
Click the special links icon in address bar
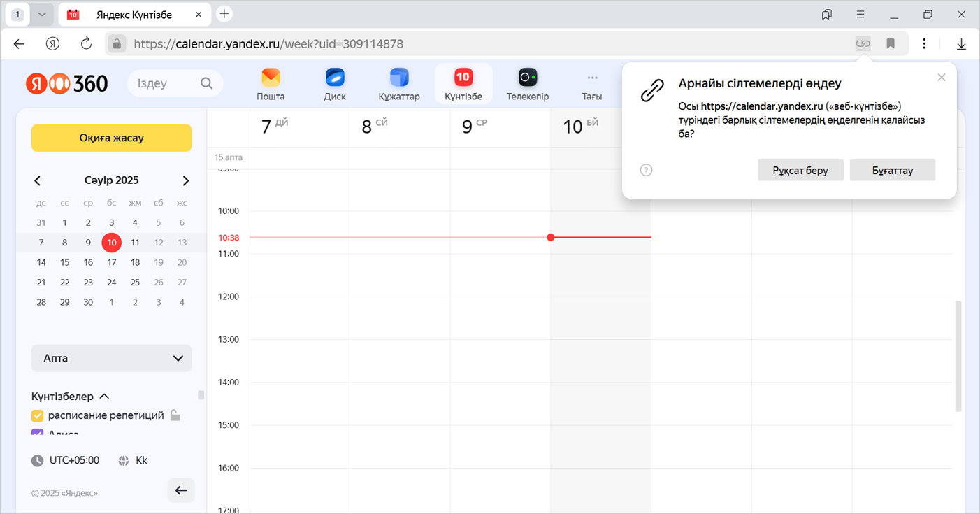(x=863, y=43)
